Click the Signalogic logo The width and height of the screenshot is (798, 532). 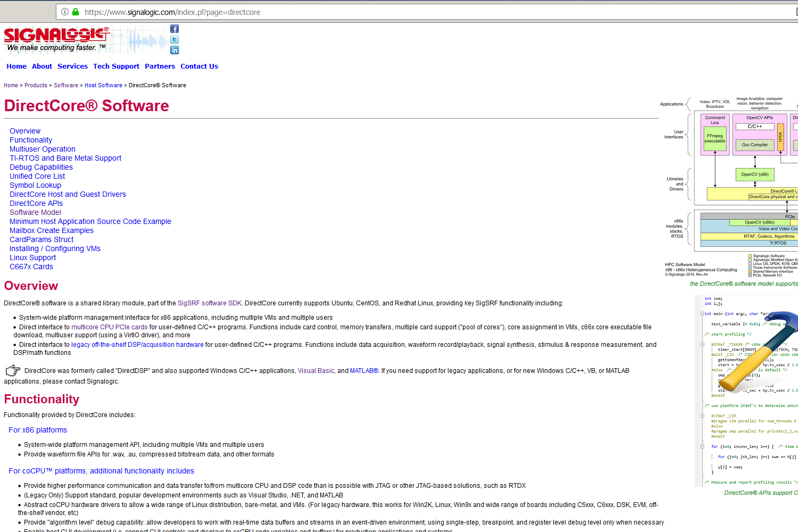pyautogui.click(x=56, y=35)
